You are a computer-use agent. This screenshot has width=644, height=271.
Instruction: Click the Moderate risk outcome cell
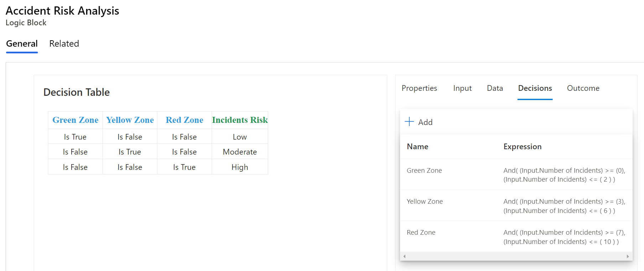[x=240, y=152]
